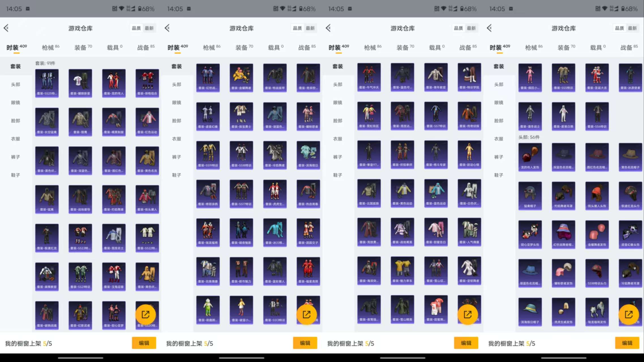
Task: Open the 眼镜 category in the sidebar
Action: tap(15, 102)
